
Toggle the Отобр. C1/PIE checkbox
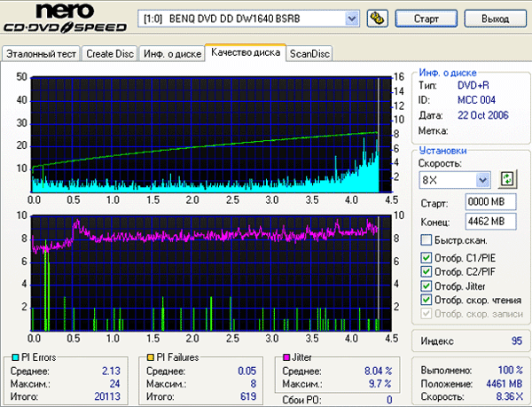[x=426, y=258]
